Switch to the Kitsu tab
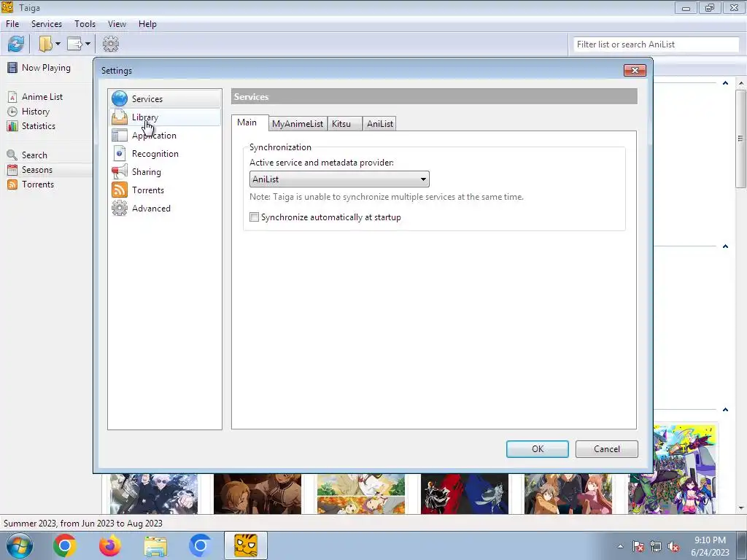The image size is (747, 560). tap(344, 124)
